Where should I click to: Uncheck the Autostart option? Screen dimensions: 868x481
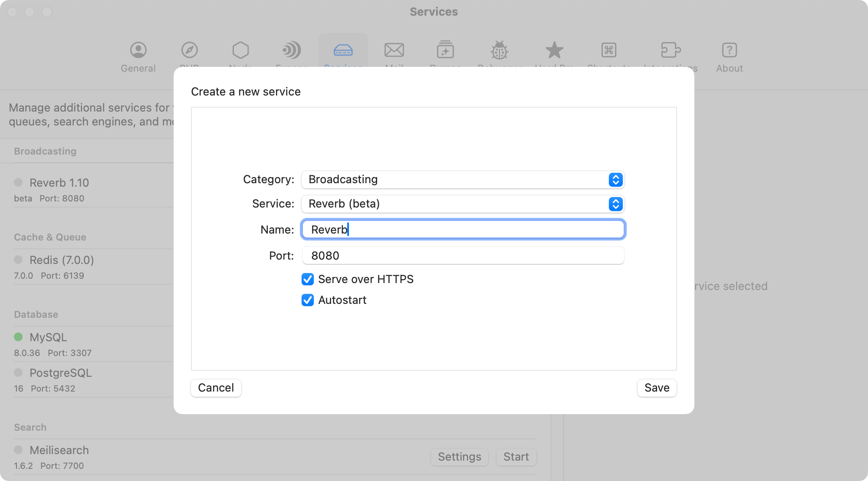(307, 300)
